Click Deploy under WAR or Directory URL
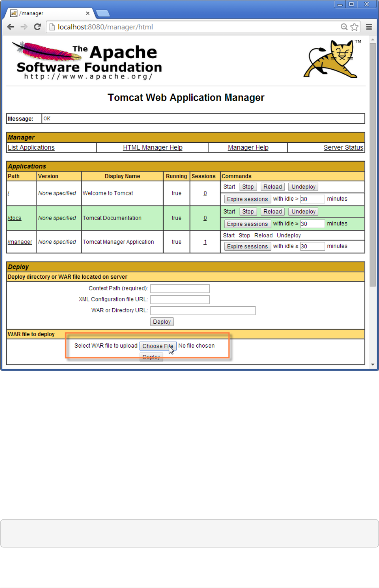This screenshot has height=588, width=379. [x=162, y=322]
